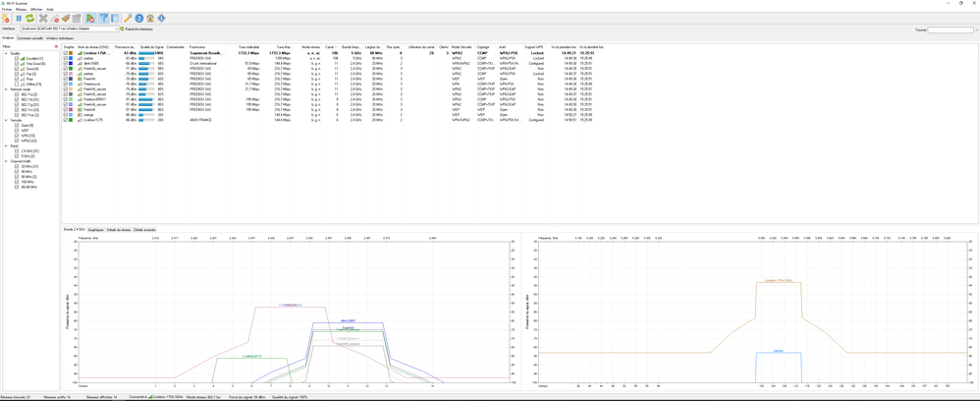Click the eraser with red badge icon
This screenshot has width=980, height=401.
pos(54,18)
